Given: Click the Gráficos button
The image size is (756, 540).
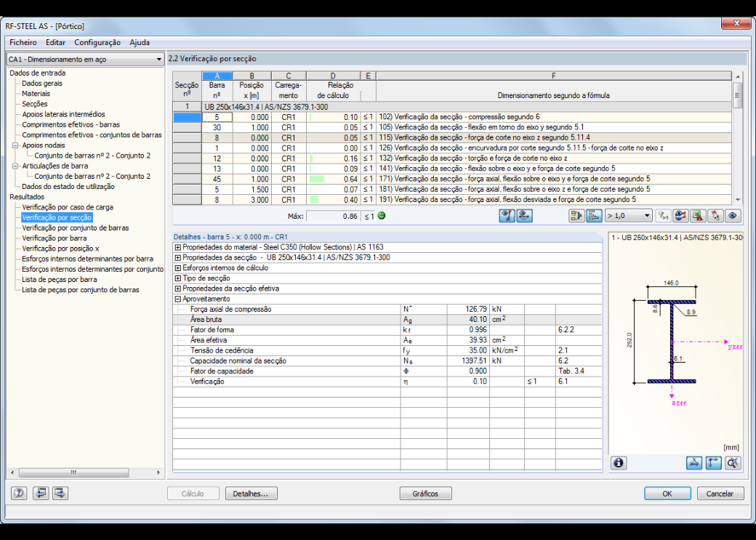Looking at the screenshot, I should pyautogui.click(x=425, y=493).
